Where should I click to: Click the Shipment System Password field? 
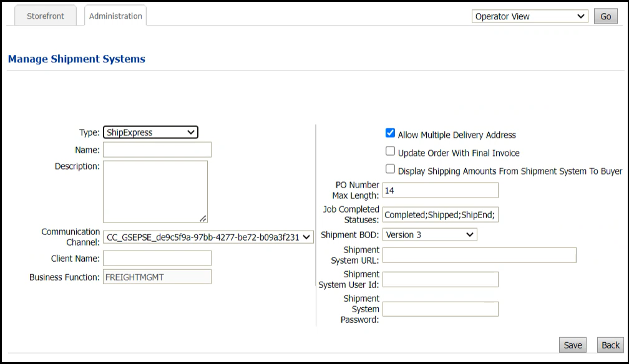tap(441, 309)
